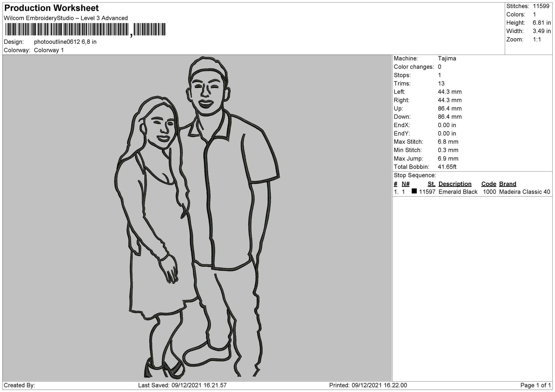Click the Colorway 1 value
Screen dimensions: 555x392
point(49,50)
